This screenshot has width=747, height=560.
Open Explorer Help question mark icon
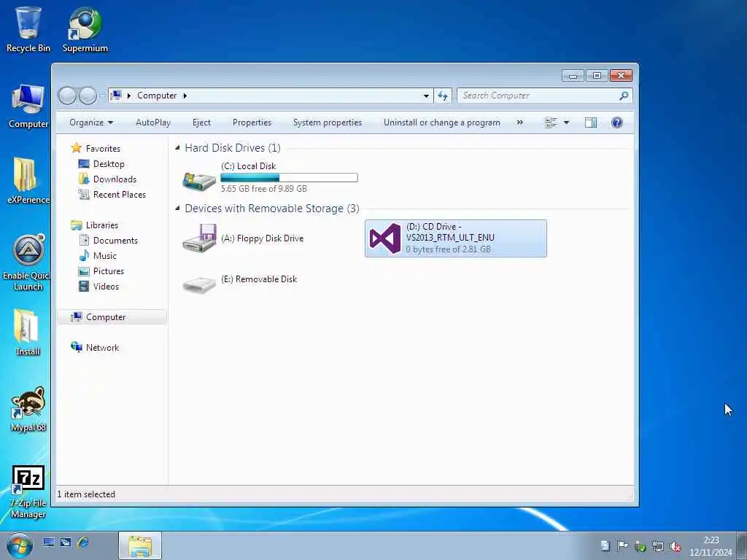(617, 122)
